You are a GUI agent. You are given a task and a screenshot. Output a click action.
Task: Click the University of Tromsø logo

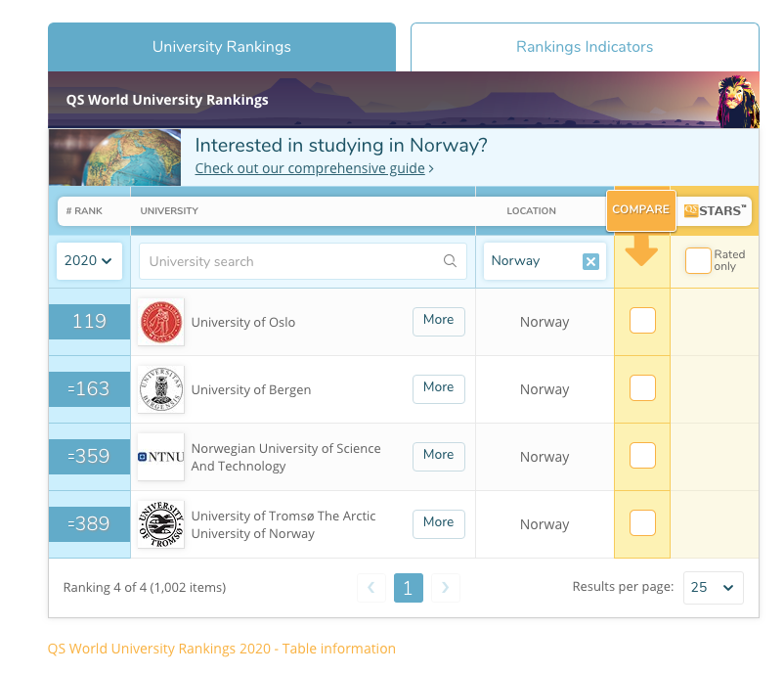point(161,524)
